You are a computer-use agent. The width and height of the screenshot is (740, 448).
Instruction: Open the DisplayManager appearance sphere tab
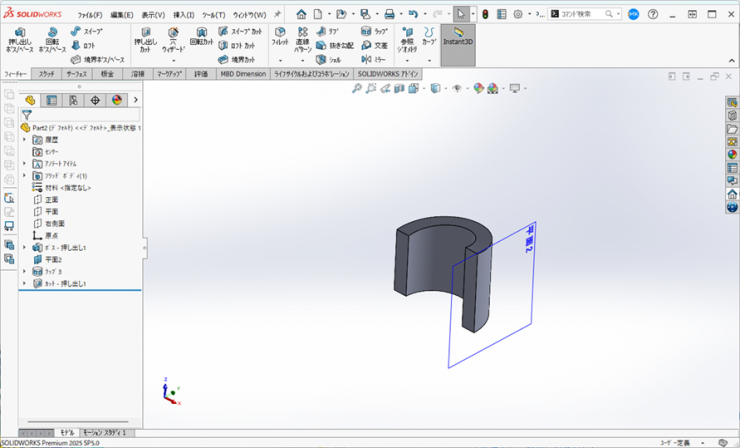(x=117, y=100)
